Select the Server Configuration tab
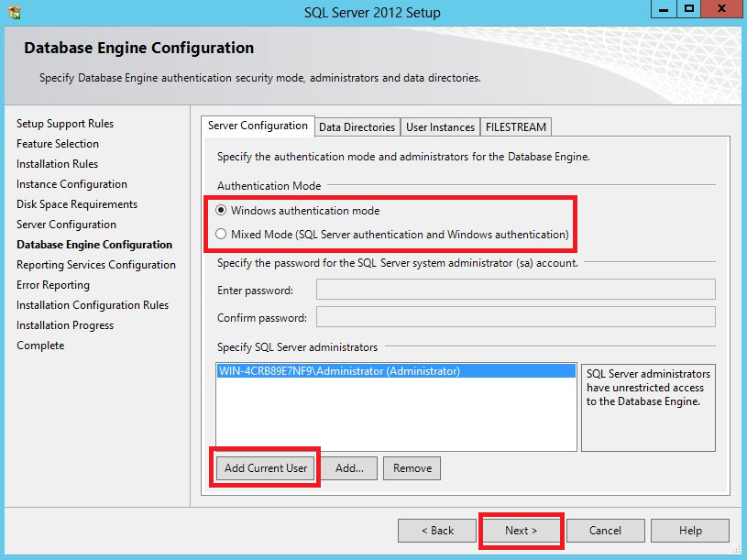Viewport: 747px width, 560px height. click(258, 126)
